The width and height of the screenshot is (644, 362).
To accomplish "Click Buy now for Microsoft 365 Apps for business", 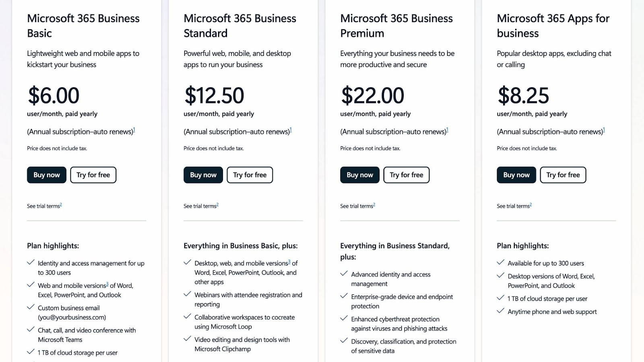I will [x=516, y=175].
